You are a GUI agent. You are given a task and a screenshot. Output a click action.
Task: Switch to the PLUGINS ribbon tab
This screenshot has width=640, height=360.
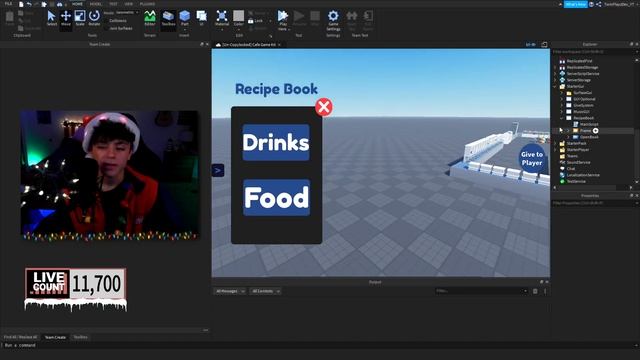[147, 4]
